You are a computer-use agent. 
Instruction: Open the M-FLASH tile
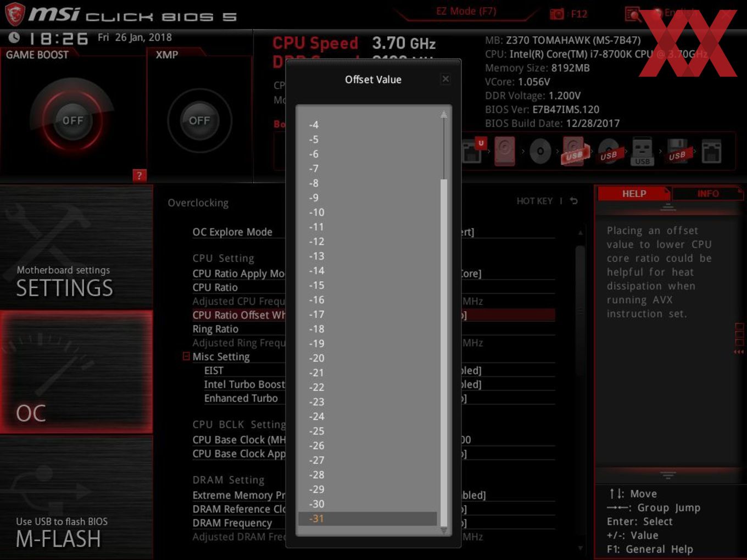click(76, 497)
